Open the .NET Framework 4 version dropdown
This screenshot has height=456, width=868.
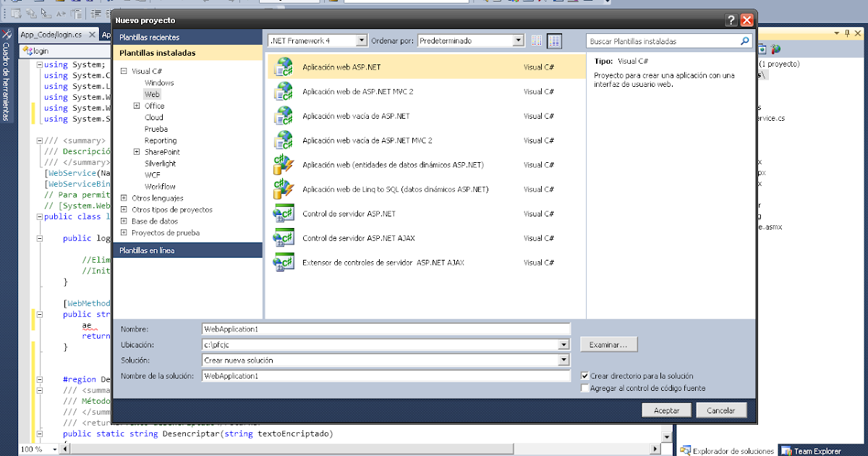click(x=362, y=41)
